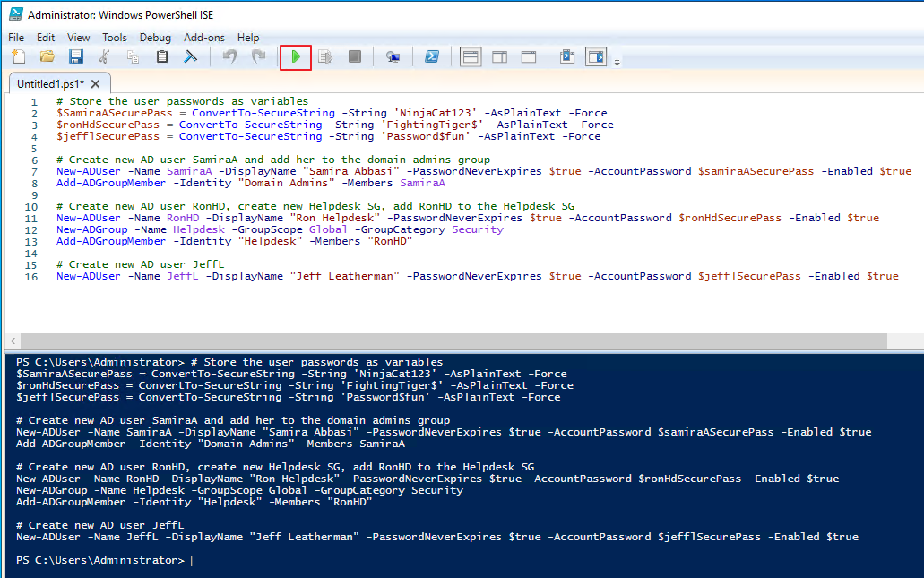This screenshot has width=924, height=578.
Task: Click "Ron Helpdesk" on editor line 11
Action: point(334,218)
